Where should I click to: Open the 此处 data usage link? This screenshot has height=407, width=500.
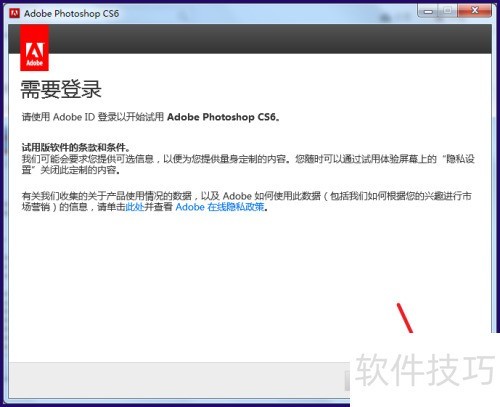click(135, 207)
